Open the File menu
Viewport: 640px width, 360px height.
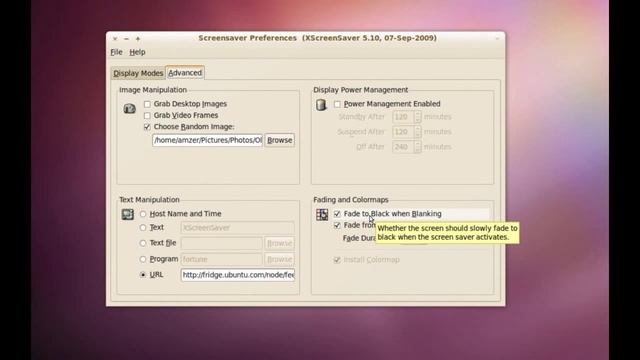(116, 52)
